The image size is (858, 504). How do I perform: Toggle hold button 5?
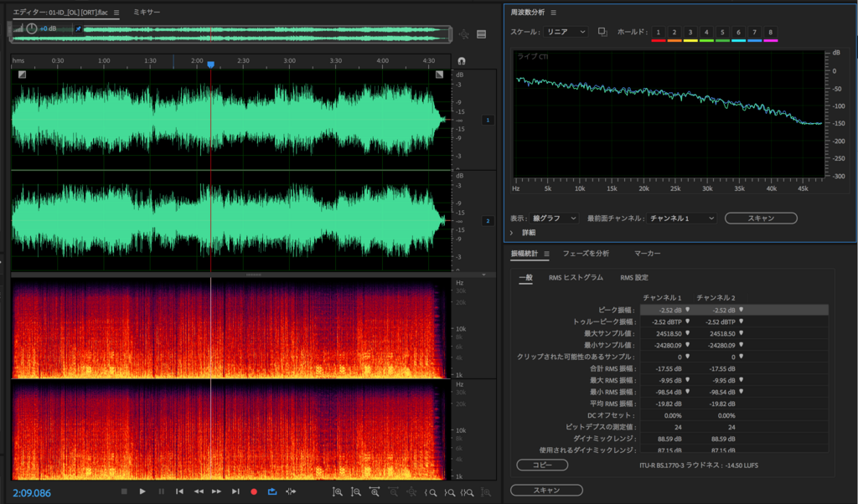(722, 33)
